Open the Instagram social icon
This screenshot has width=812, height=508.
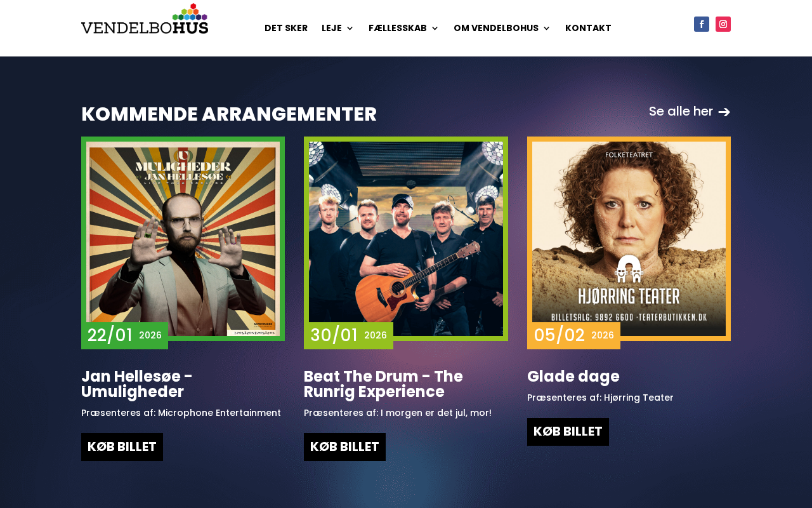coord(723,24)
